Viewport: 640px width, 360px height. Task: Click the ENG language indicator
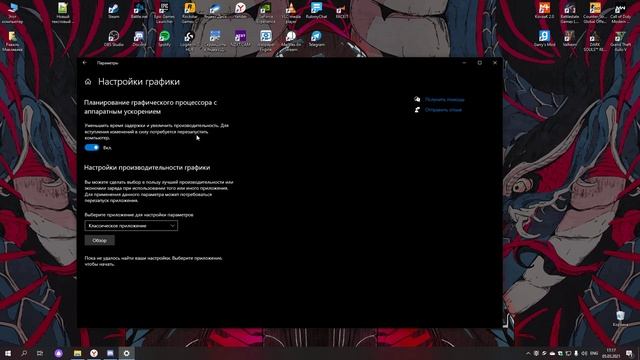(594, 353)
